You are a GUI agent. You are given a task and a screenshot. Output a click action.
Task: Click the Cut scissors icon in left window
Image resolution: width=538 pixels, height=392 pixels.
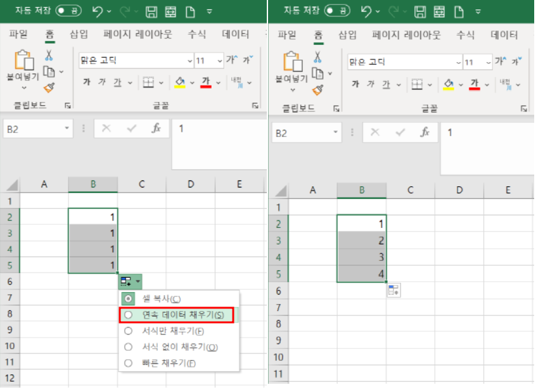coord(49,55)
